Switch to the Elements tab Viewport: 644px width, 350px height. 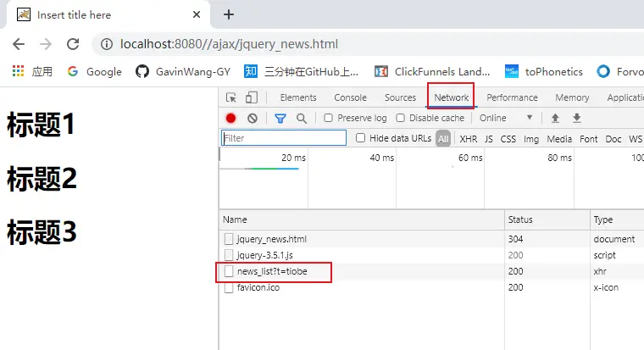[x=298, y=97]
